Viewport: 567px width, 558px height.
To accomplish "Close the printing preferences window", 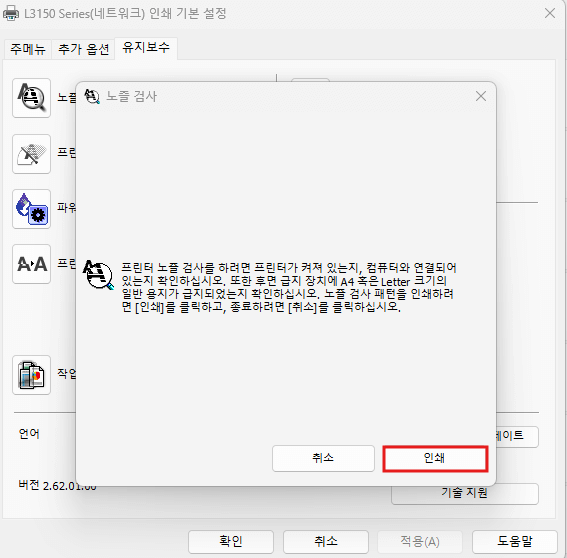I will pyautogui.click(x=550, y=13).
